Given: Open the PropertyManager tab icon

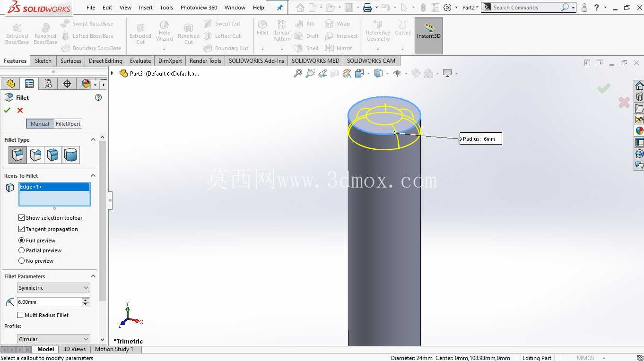Looking at the screenshot, I should [x=29, y=84].
